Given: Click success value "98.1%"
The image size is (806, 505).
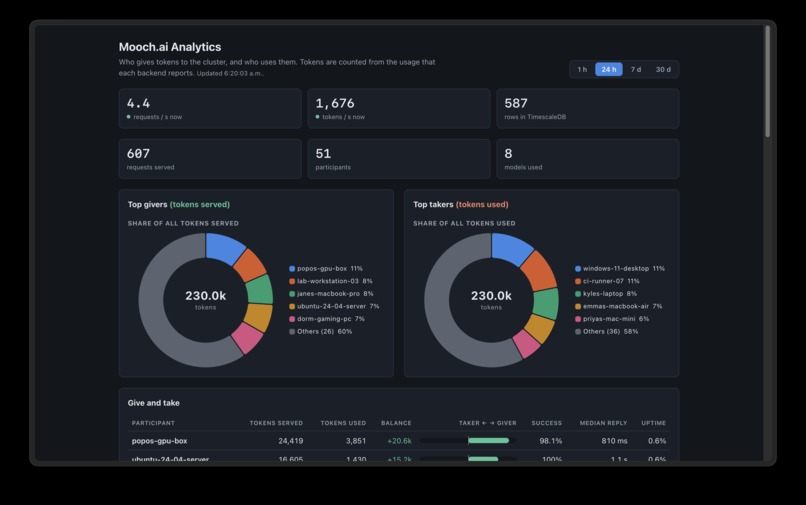Looking at the screenshot, I should 551,441.
